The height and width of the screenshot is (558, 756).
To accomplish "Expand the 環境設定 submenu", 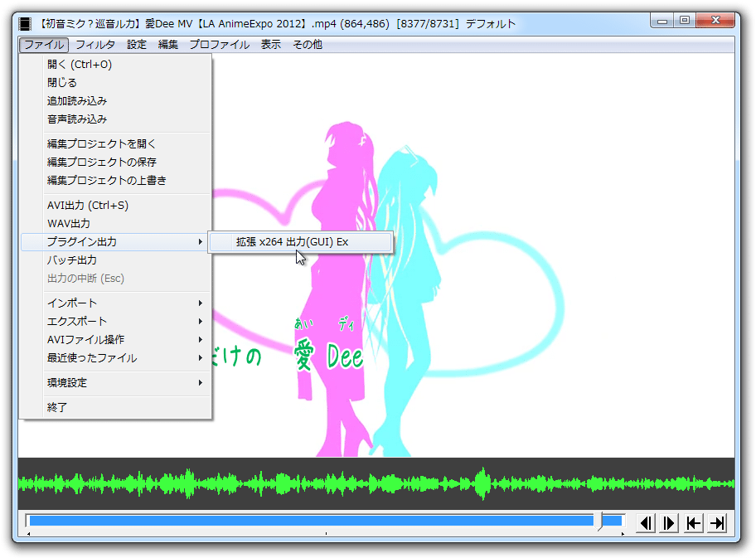I will pyautogui.click(x=116, y=383).
